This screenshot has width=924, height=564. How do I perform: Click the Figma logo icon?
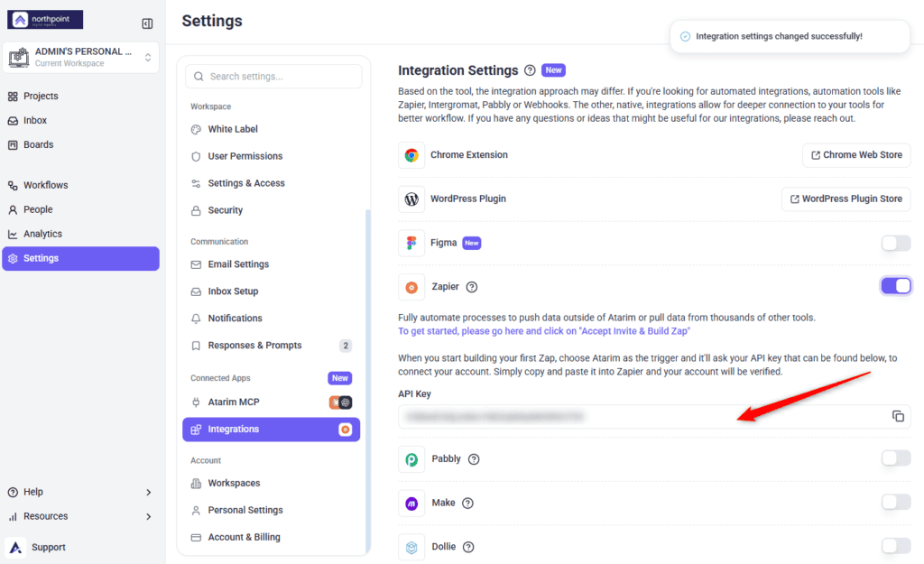point(411,243)
